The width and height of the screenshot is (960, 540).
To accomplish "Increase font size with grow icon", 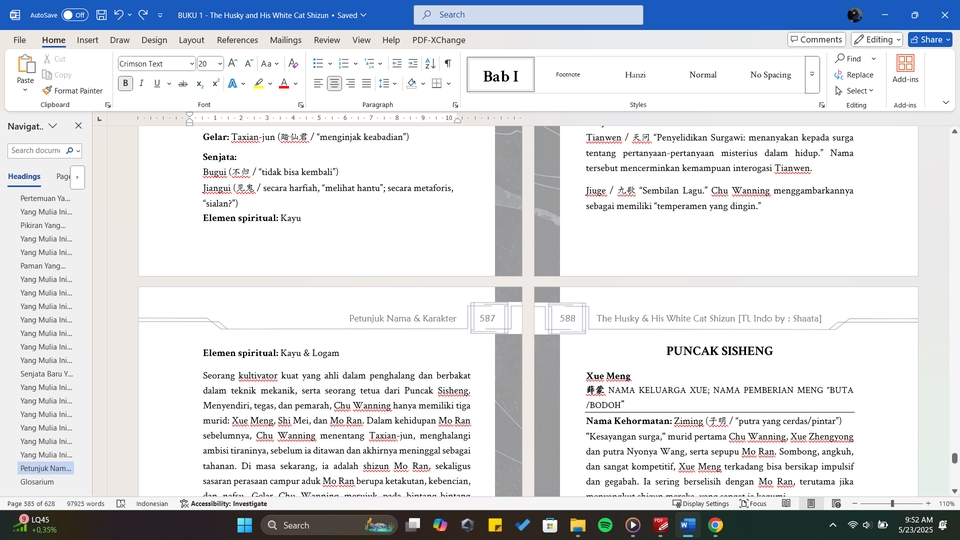I will pos(233,63).
